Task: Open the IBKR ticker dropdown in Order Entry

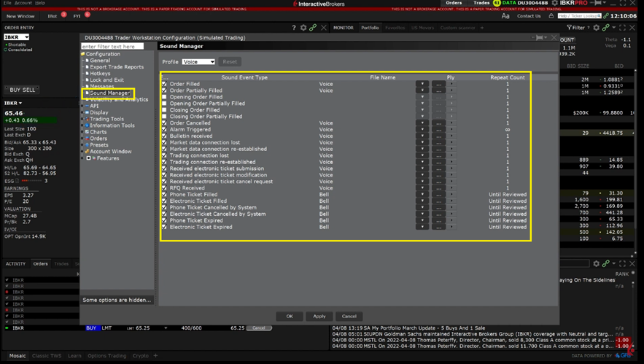Action: 16,37
